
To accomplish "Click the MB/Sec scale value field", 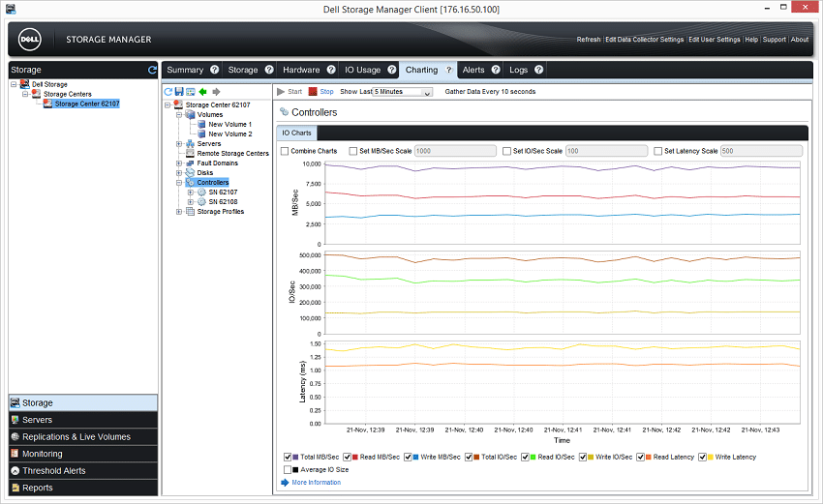I will (x=455, y=151).
